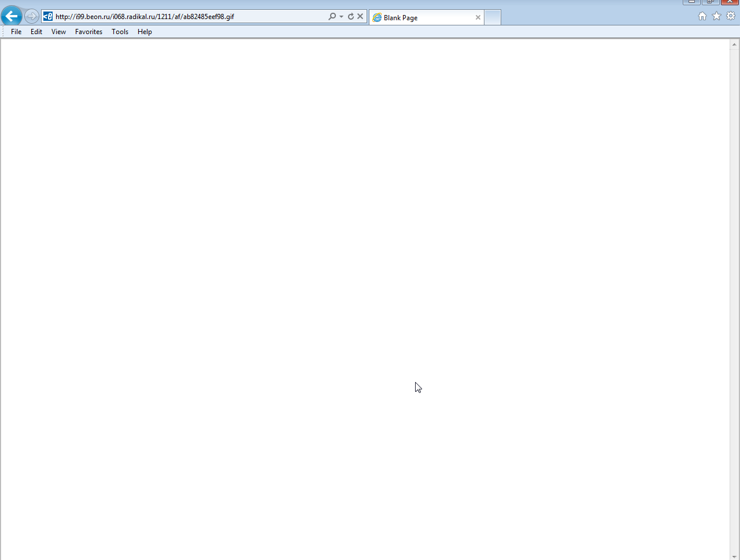740x560 pixels.
Task: Refresh the page with the reload icon
Action: click(350, 17)
